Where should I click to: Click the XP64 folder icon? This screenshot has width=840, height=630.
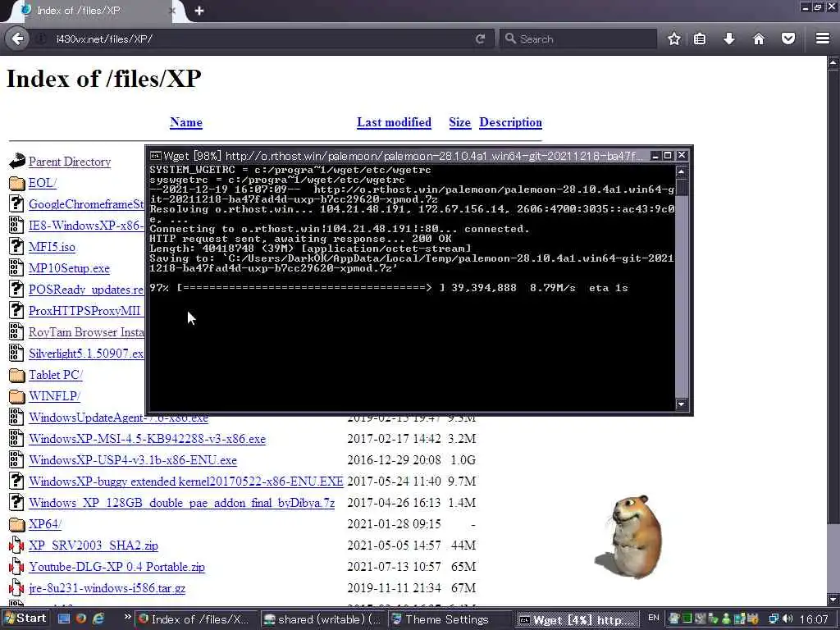(17, 524)
